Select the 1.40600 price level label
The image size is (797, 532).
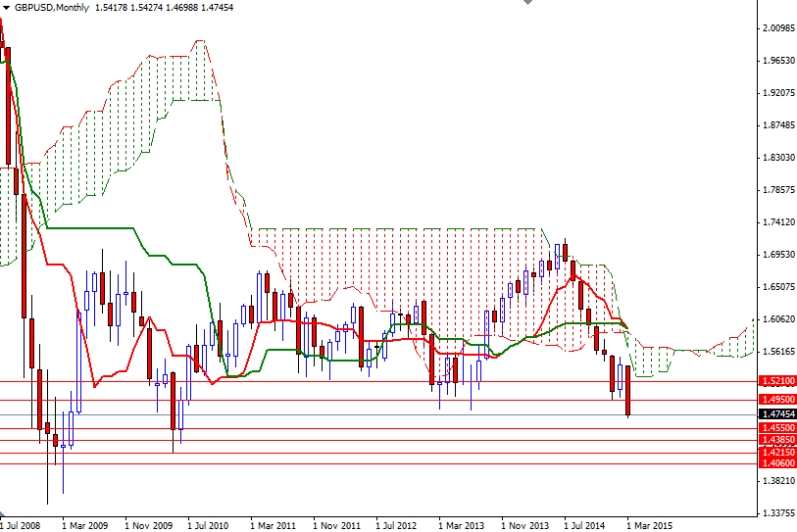click(777, 462)
